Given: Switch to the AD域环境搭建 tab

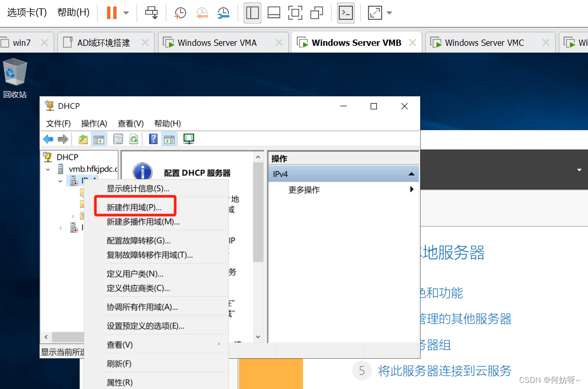Looking at the screenshot, I should (x=104, y=43).
